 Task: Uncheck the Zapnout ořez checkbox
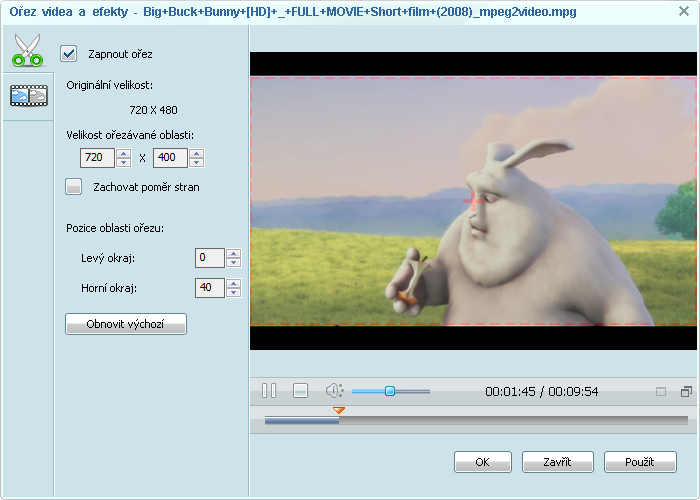click(x=69, y=54)
